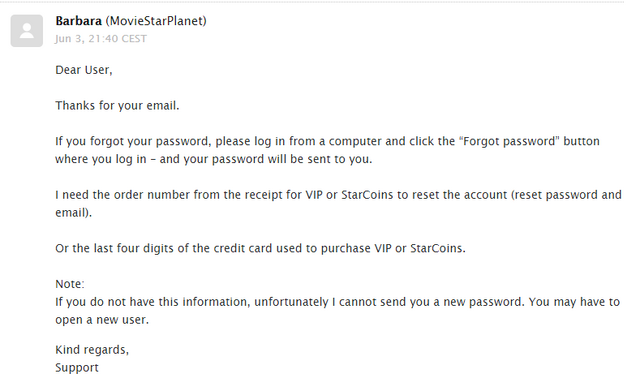
Task: Click the line about password being sent
Action: click(x=213, y=159)
